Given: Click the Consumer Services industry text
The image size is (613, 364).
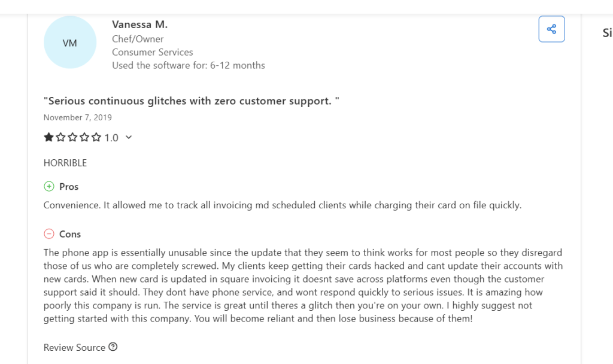Looking at the screenshot, I should click(153, 52).
